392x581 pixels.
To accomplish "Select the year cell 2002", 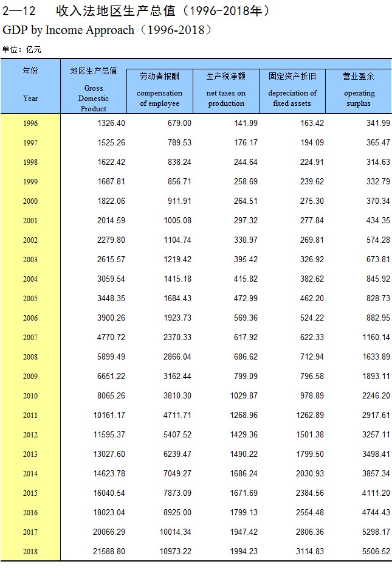I will point(30,240).
